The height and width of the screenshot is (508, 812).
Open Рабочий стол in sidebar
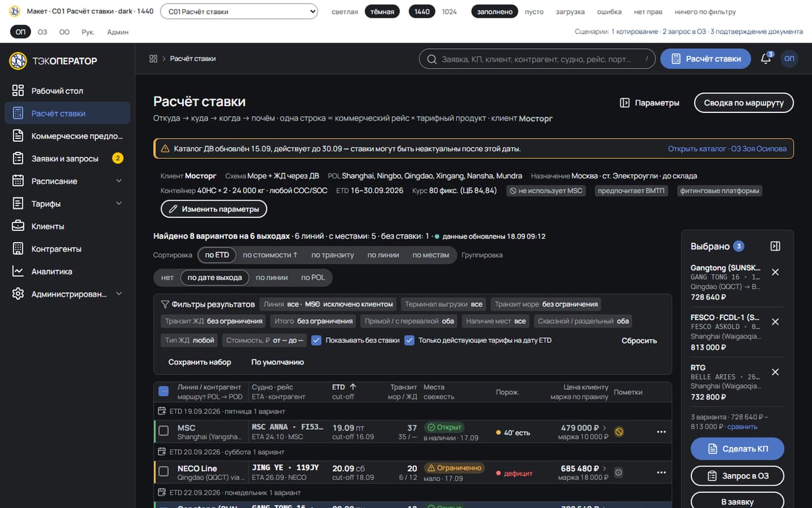tap(67, 91)
